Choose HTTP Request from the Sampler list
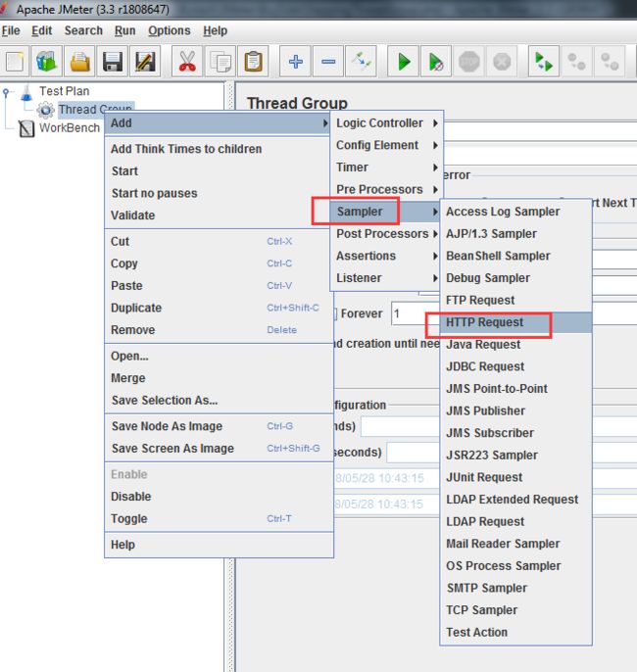Viewport: 637px width, 672px height. [516, 322]
